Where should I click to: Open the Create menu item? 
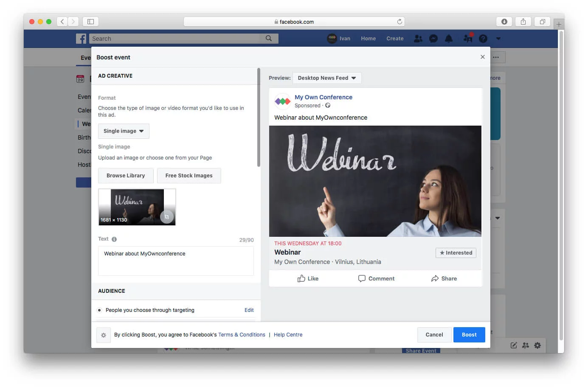(394, 38)
